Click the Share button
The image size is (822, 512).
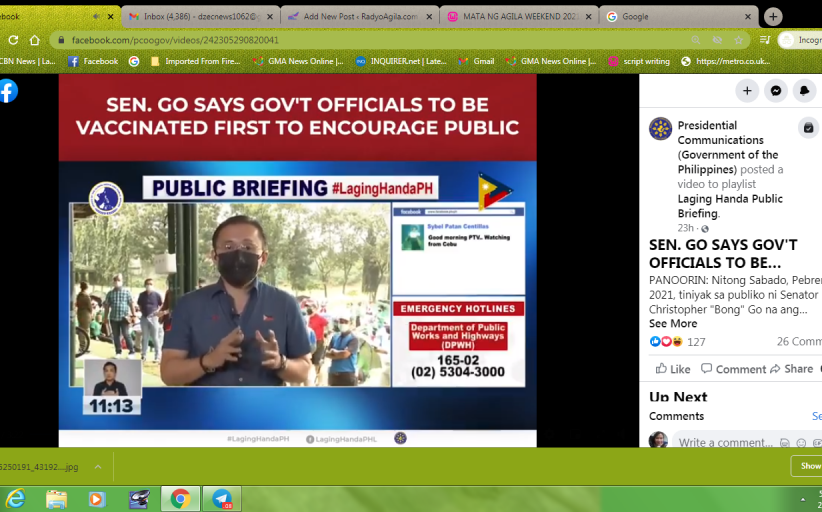click(791, 369)
